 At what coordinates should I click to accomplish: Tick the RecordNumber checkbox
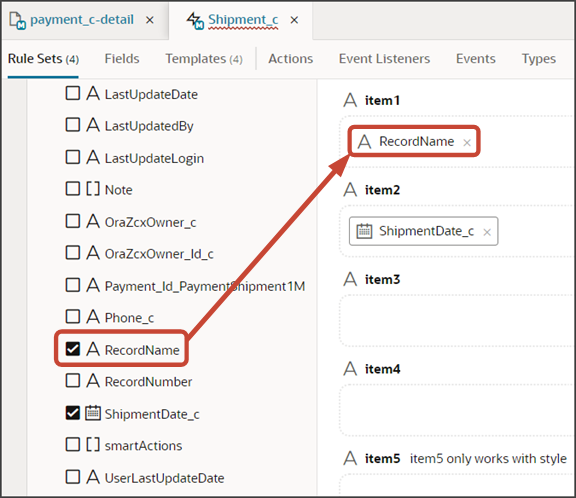coord(73,381)
